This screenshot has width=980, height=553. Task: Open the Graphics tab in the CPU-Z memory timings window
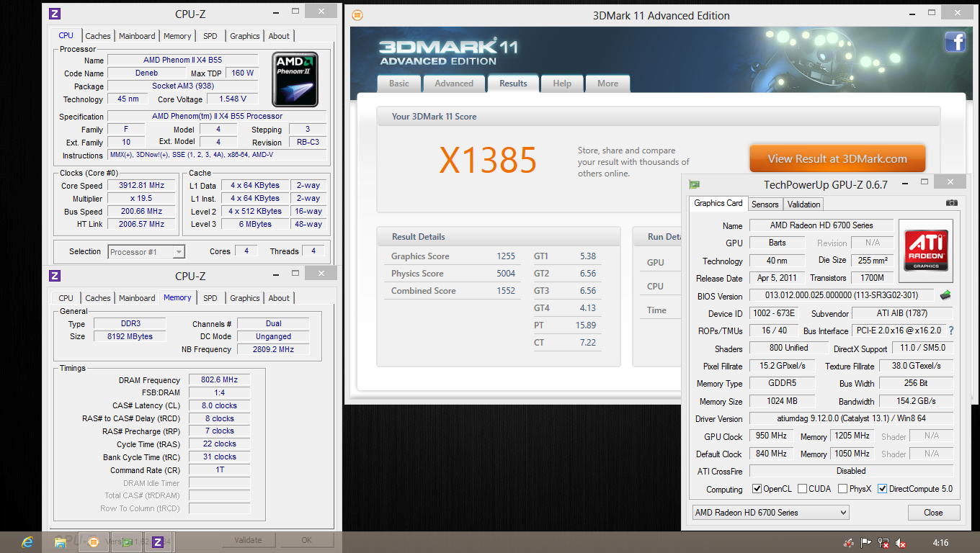245,298
